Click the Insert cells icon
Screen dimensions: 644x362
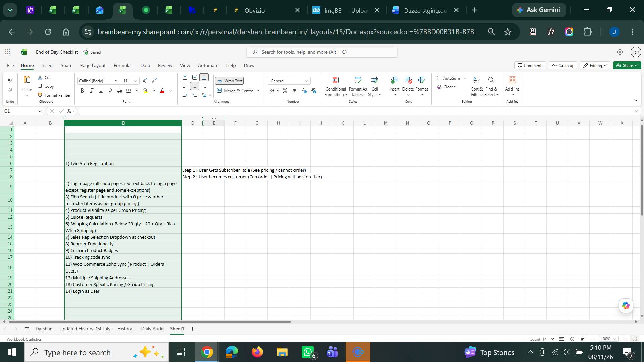point(394,80)
